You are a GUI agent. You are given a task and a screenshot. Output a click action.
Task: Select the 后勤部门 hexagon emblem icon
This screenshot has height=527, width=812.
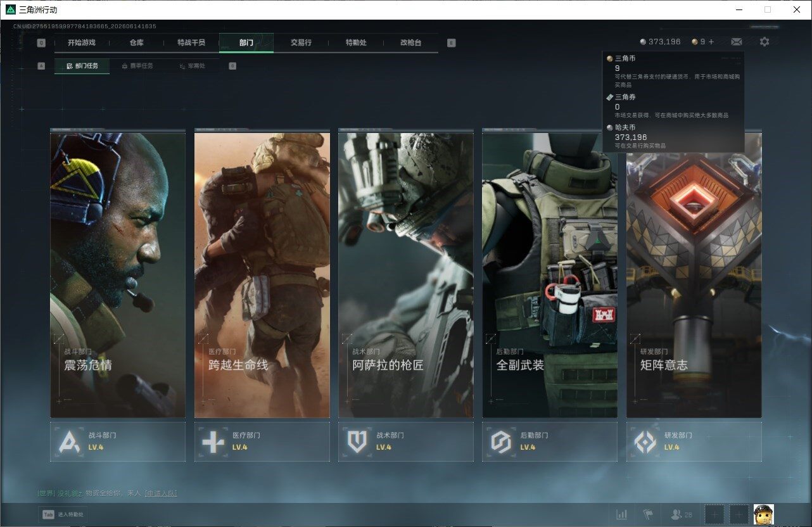[x=501, y=441]
